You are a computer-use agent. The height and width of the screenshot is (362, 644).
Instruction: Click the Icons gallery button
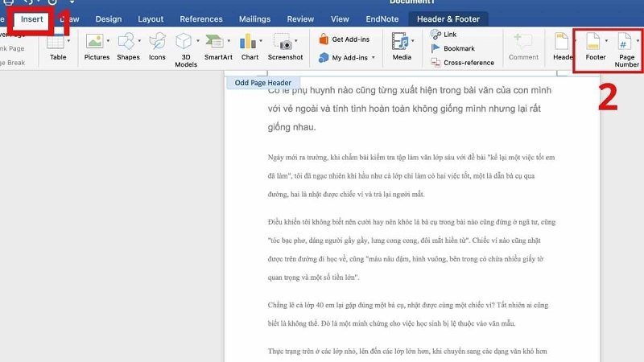[x=157, y=46]
